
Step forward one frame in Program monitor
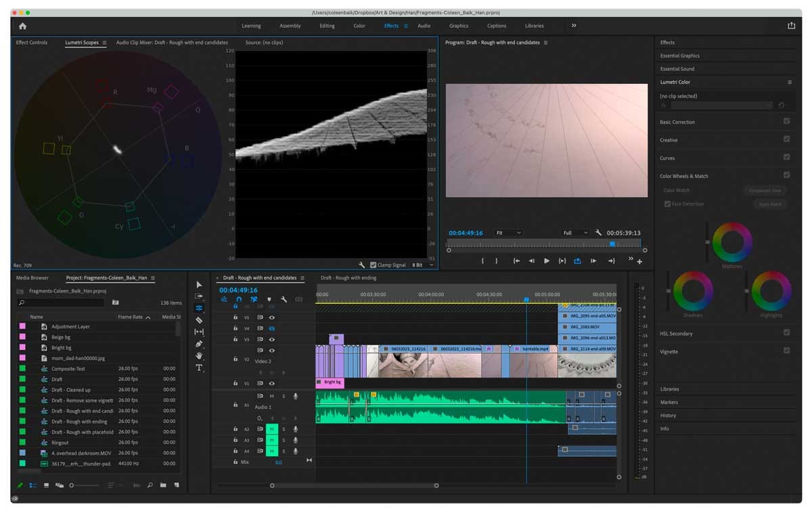tap(593, 261)
